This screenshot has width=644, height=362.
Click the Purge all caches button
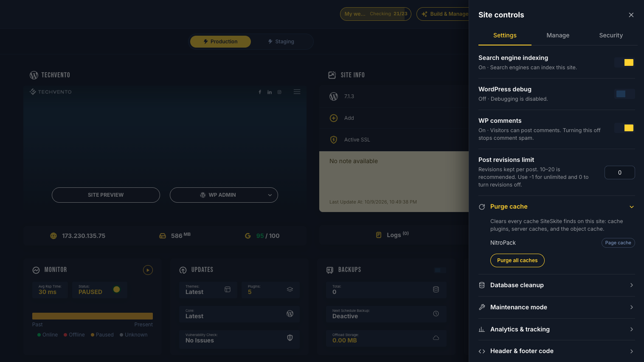[517, 260]
